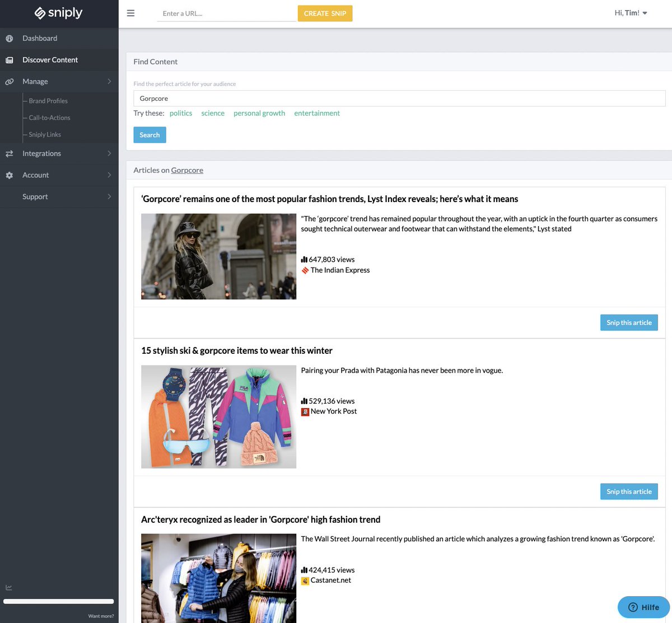Screen dimensions: 672x623
Task: Open the 'Gorpcore' remains popular article title
Action: [x=329, y=199]
